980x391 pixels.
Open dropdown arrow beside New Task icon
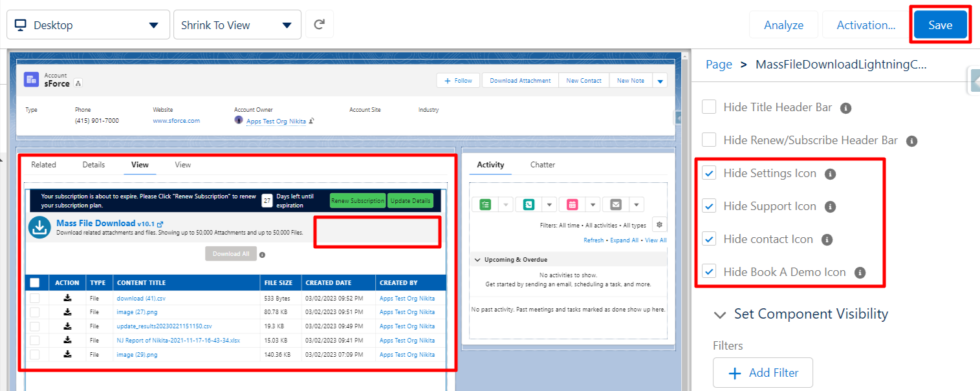coord(506,204)
